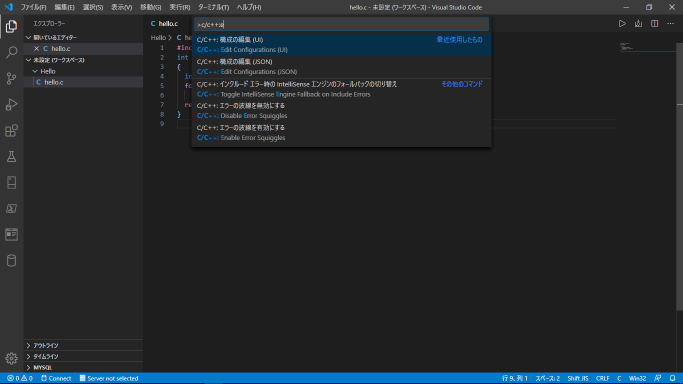
Task: Change the Shift JIS encoding
Action: (x=578, y=378)
